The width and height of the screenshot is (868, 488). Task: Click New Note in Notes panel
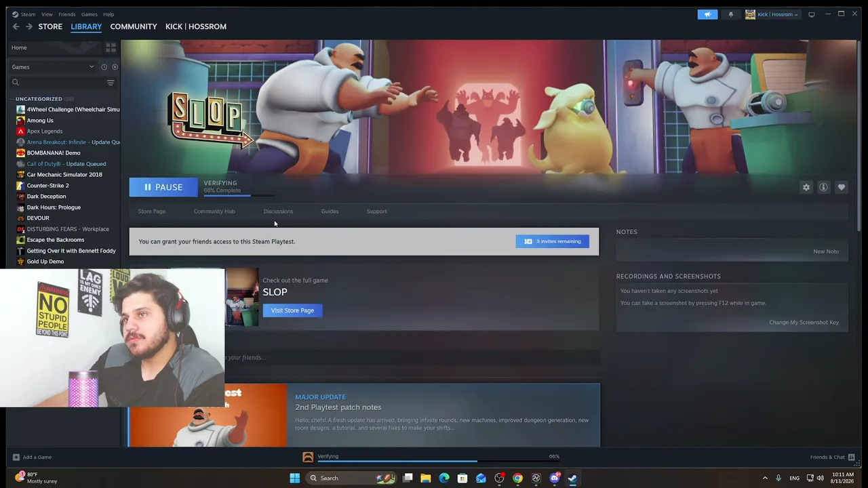click(826, 251)
